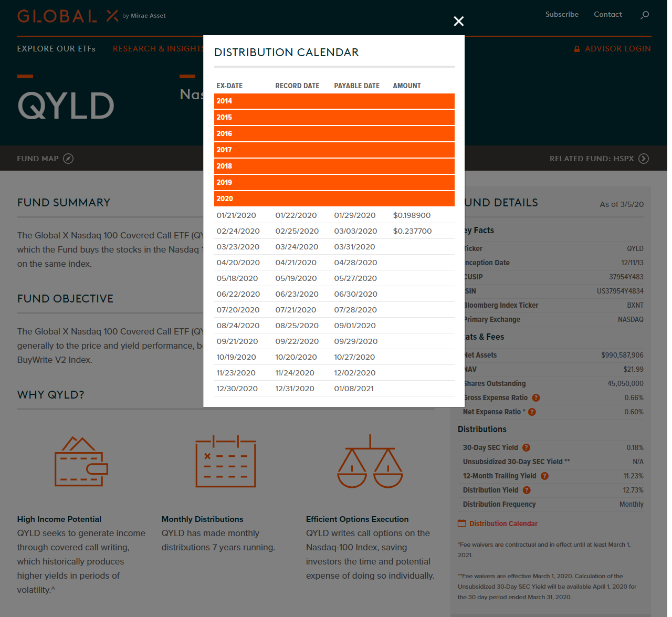Select the RECORD DATE column header
This screenshot has width=672, height=617.
click(297, 86)
